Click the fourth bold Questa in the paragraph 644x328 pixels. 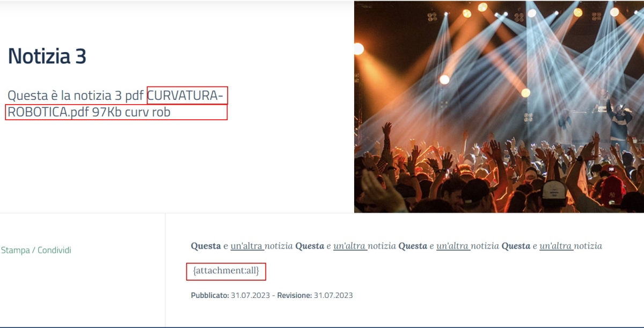[516, 246]
